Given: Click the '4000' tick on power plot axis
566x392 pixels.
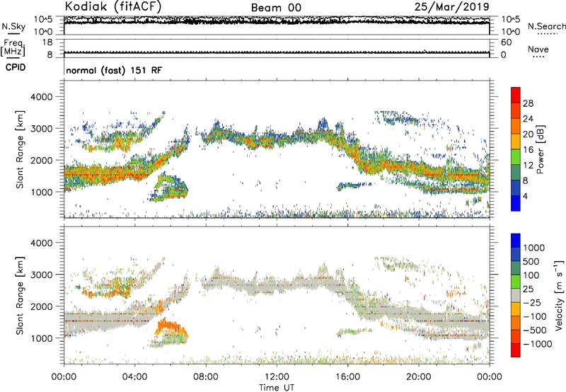Looking at the screenshot, I should pos(41,97).
